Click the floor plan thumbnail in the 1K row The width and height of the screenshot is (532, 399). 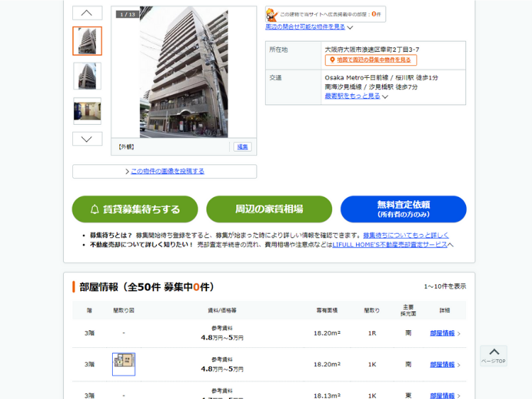(x=123, y=364)
